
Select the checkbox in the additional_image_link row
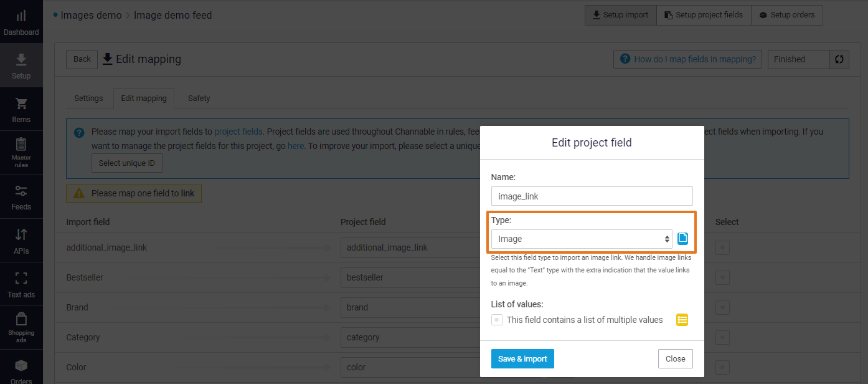tap(722, 247)
